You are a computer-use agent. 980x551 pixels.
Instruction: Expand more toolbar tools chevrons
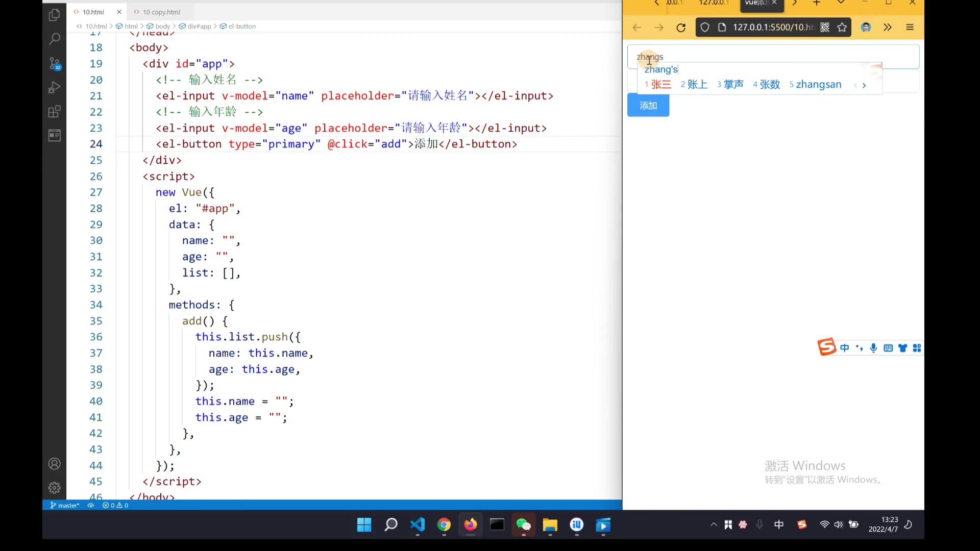point(888,28)
